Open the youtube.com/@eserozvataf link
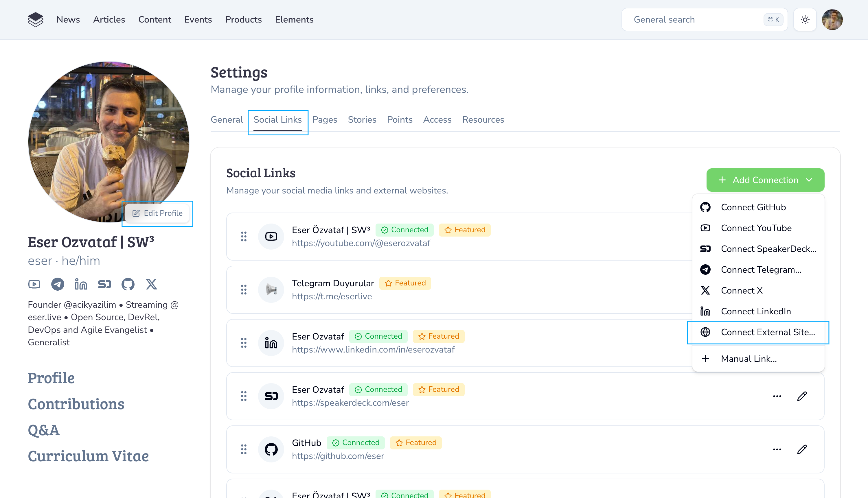Image resolution: width=868 pixels, height=498 pixels. (361, 243)
